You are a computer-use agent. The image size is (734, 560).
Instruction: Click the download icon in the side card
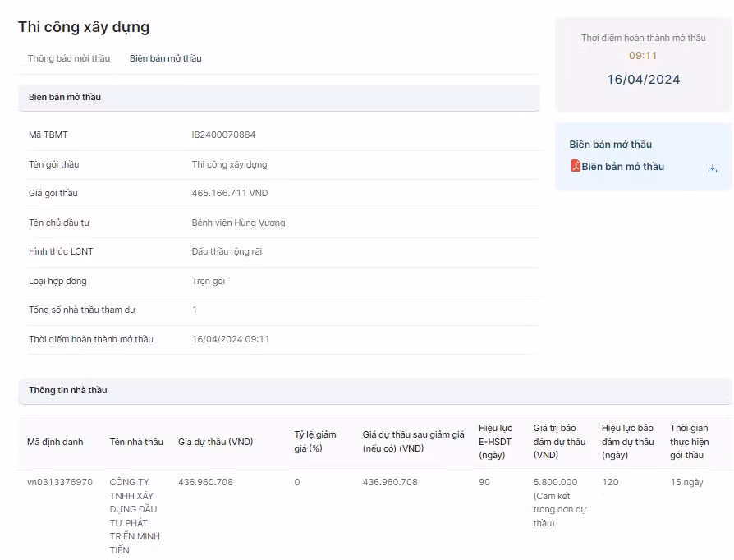tap(712, 168)
